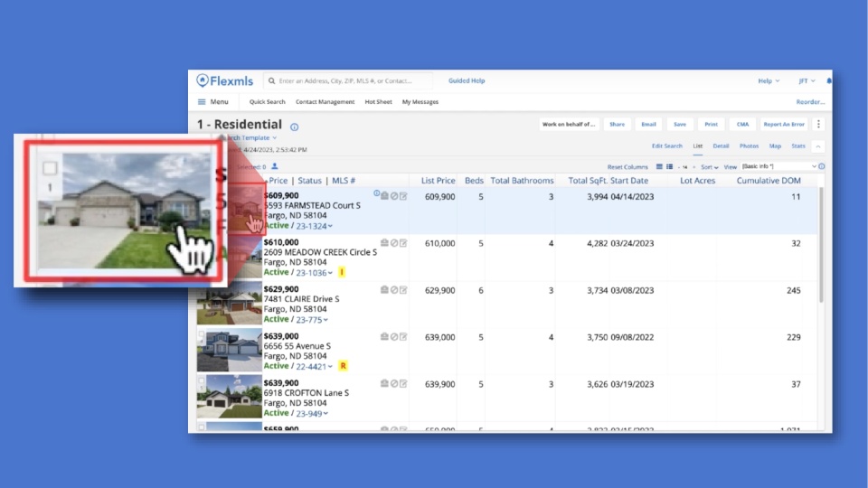Image resolution: width=868 pixels, height=488 pixels.
Task: Click the person icon next to Selected: 0
Action: 275,166
